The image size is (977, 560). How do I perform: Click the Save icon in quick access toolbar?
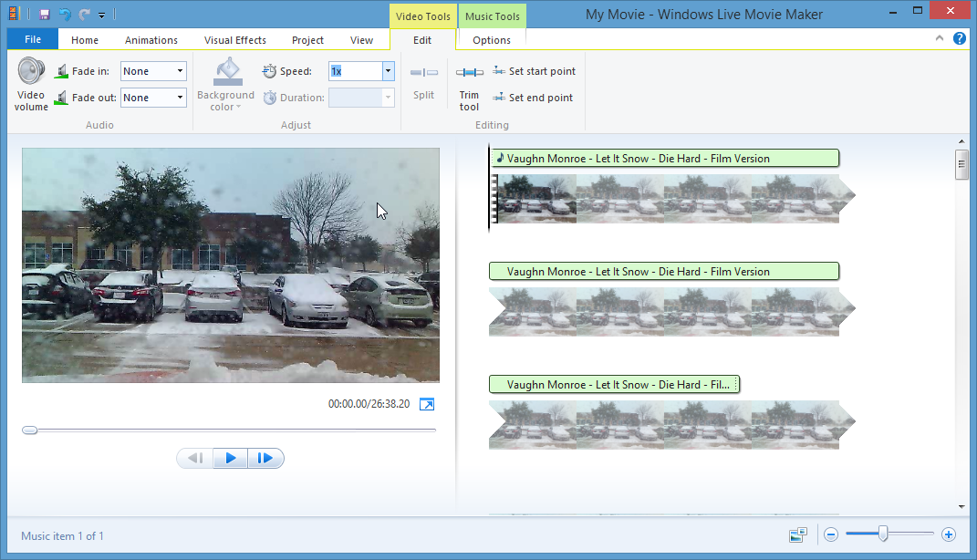tap(45, 15)
